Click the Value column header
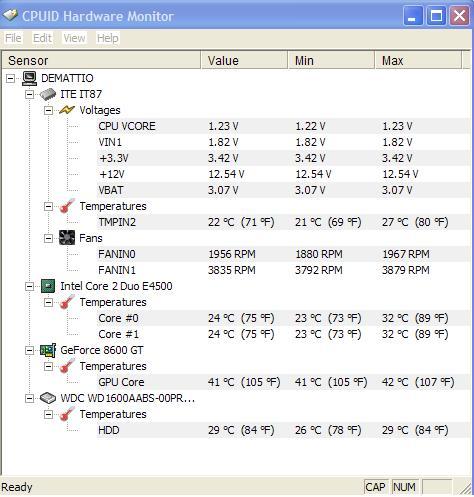 (x=244, y=60)
